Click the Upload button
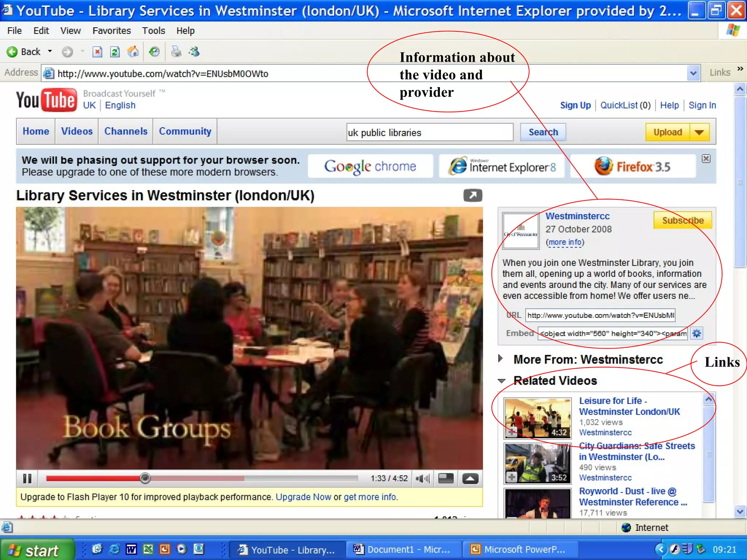This screenshot has height=560, width=747. click(x=667, y=132)
